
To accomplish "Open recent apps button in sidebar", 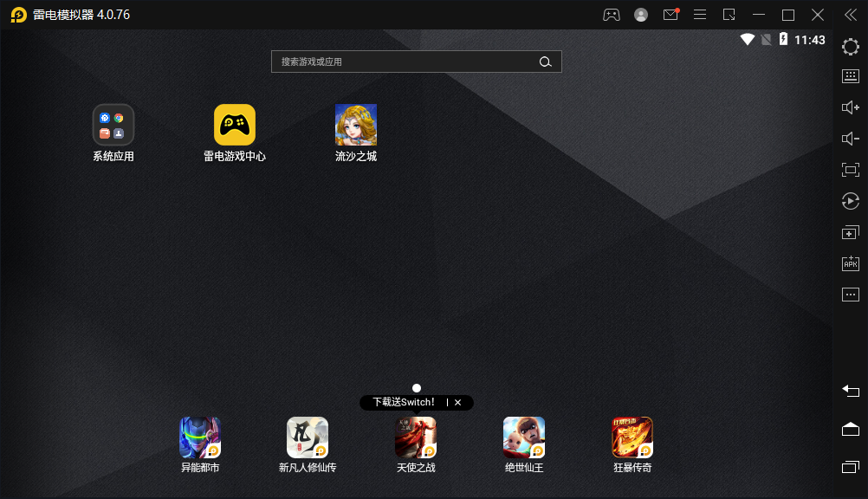I will coord(851,467).
